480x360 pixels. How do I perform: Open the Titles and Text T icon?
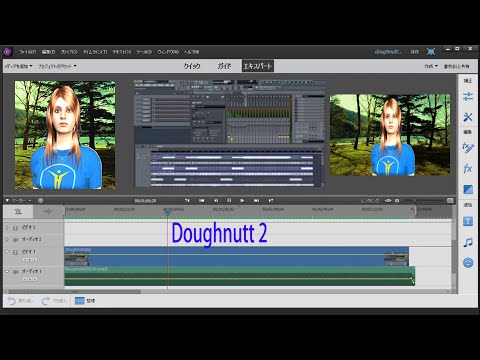tap(468, 221)
